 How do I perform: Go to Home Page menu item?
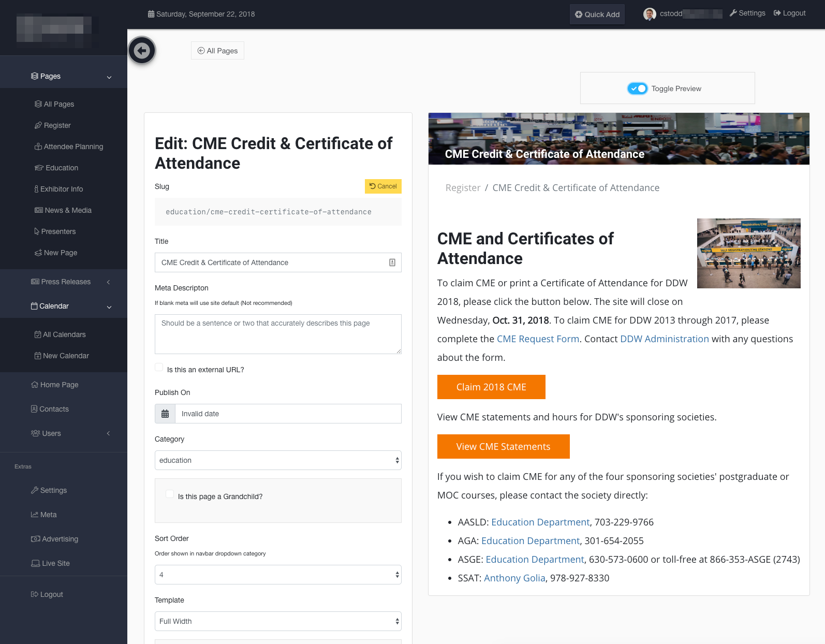tap(55, 385)
